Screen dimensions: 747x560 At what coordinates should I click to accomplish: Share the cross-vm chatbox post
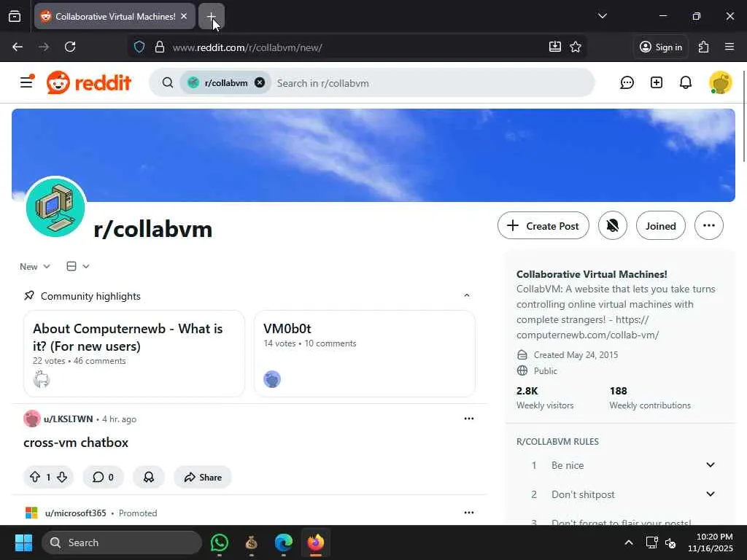(203, 477)
